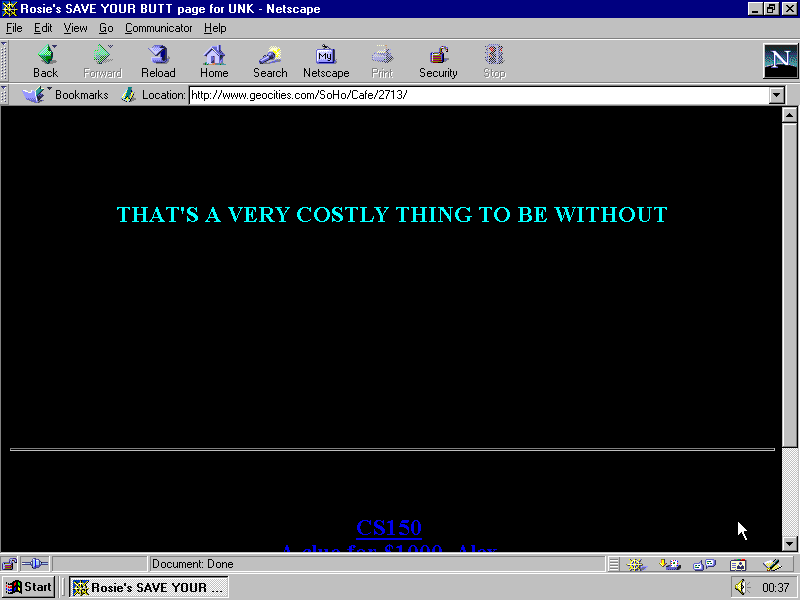This screenshot has width=800, height=600.
Task: Open the Bookmarks quick menu
Action: point(66,95)
